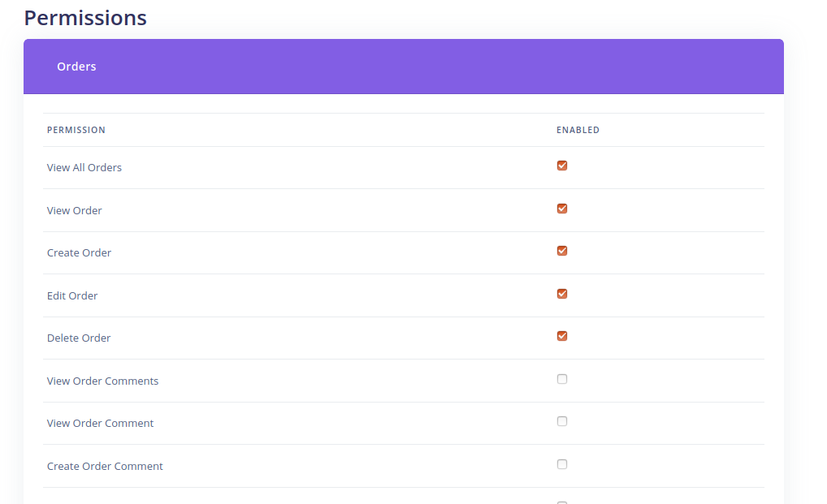Enable the Create Order Comment checkbox
Image resolution: width=827 pixels, height=504 pixels.
[562, 464]
